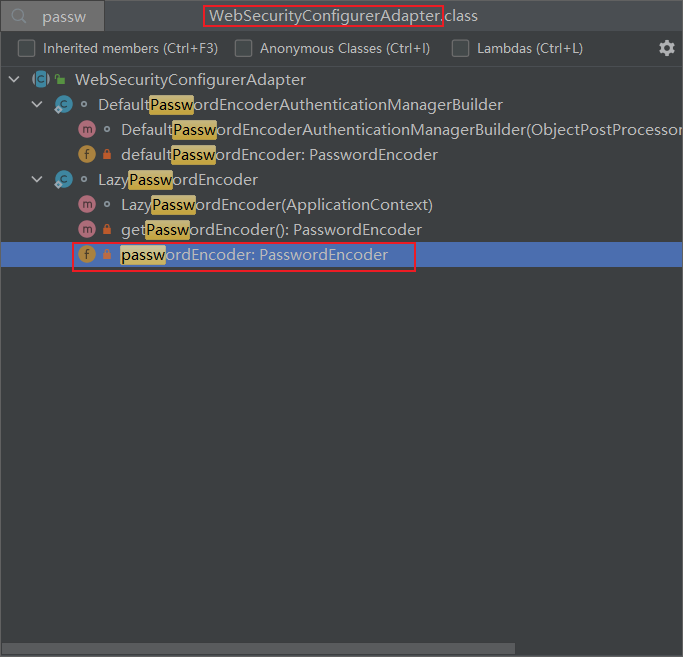Click the search magnifier icon
The height and width of the screenshot is (657, 683).
point(18,16)
